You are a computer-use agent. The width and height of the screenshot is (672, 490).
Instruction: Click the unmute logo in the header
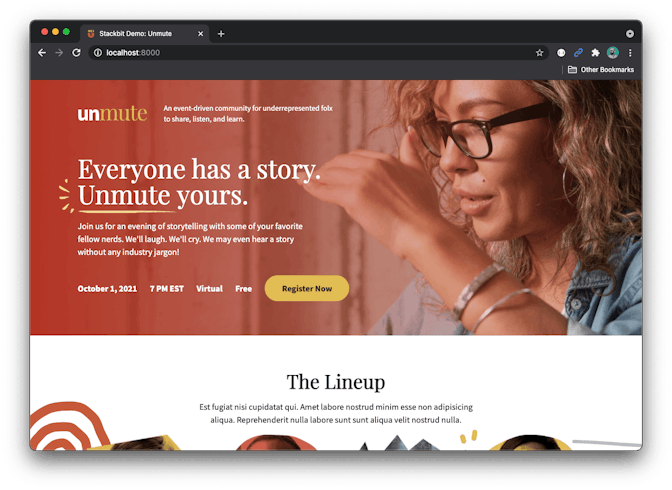pyautogui.click(x=112, y=114)
